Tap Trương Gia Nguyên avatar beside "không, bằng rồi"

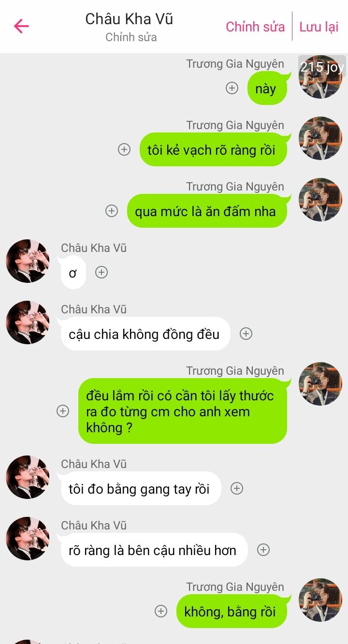[320, 600]
